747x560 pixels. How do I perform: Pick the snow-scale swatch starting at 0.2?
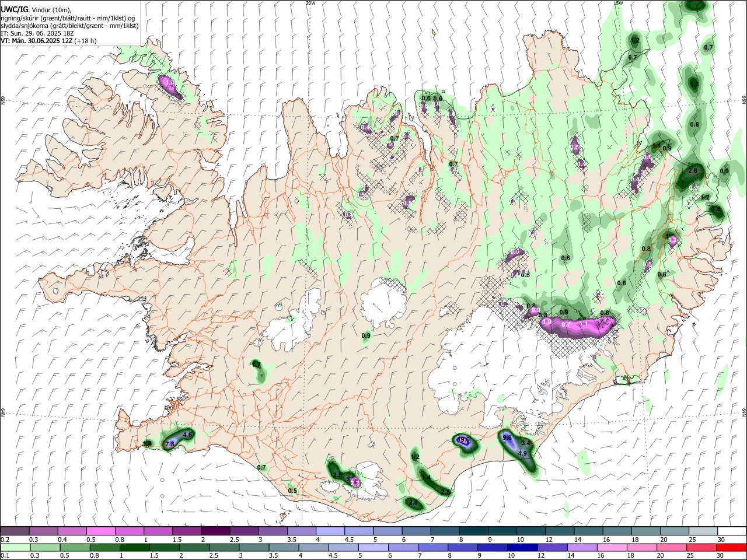(x=15, y=531)
